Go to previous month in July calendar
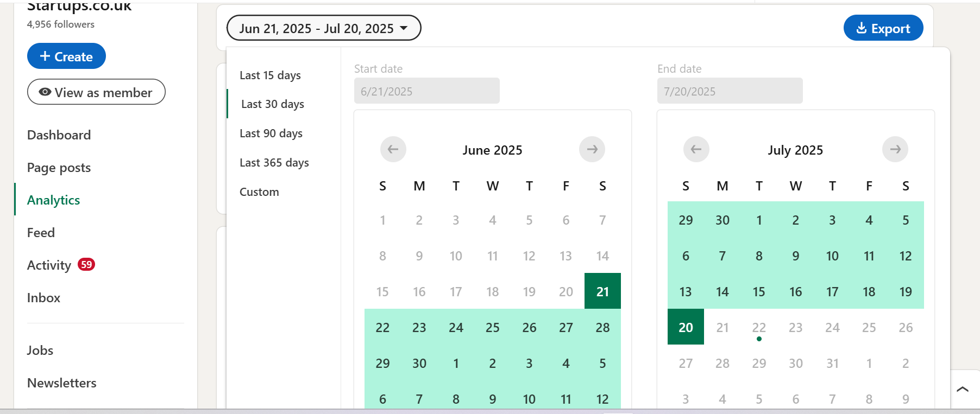 coord(696,149)
